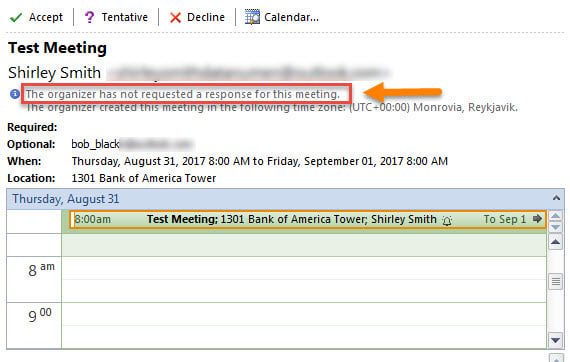Screen dimensions: 570x362
Task: Click the red Decline X icon
Action: (175, 17)
